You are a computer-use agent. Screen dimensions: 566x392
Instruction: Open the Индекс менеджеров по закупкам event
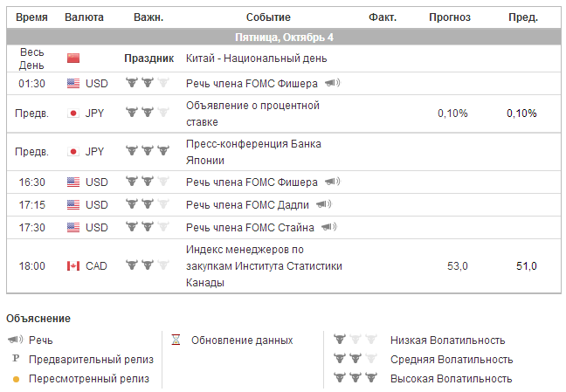tap(264, 265)
